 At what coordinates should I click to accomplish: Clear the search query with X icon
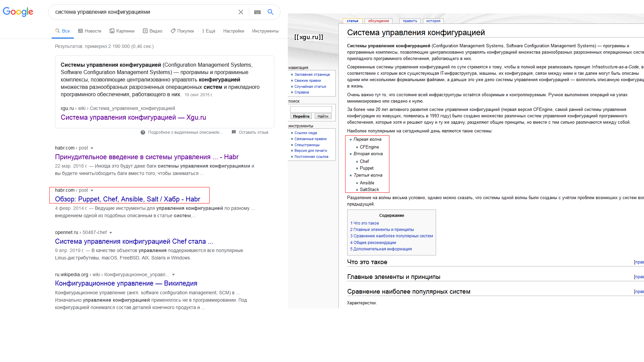point(241,12)
